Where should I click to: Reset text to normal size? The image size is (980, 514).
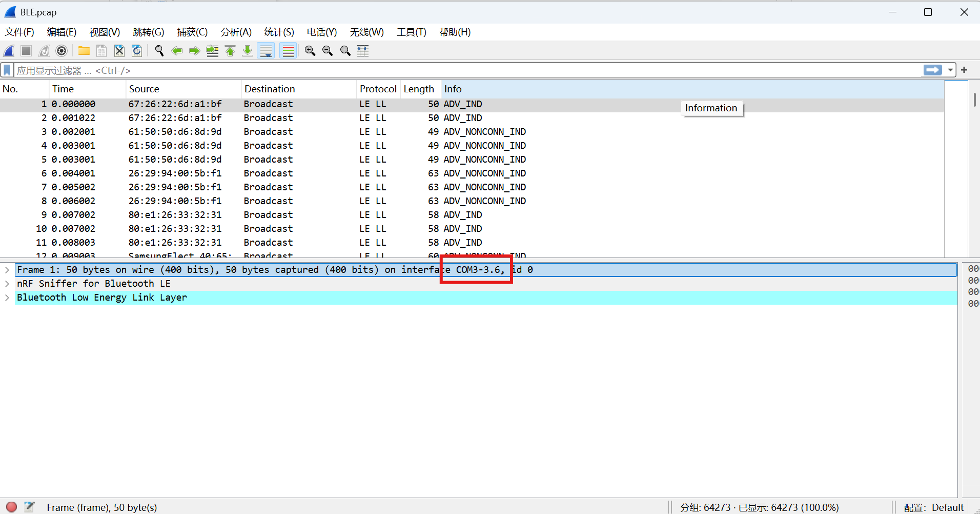click(345, 51)
